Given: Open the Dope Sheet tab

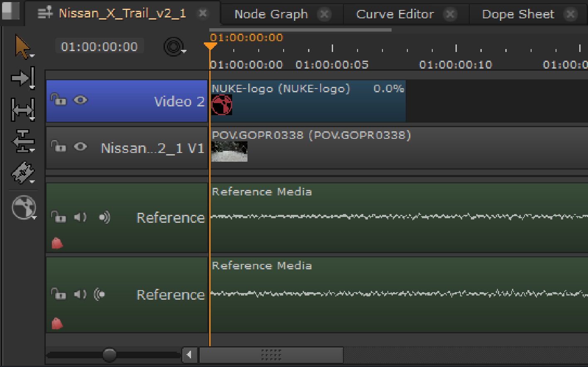Looking at the screenshot, I should pyautogui.click(x=518, y=14).
